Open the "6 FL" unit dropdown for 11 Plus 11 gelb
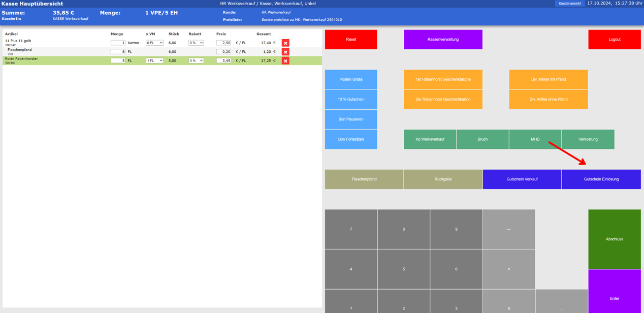The image size is (644, 313). pyautogui.click(x=154, y=43)
